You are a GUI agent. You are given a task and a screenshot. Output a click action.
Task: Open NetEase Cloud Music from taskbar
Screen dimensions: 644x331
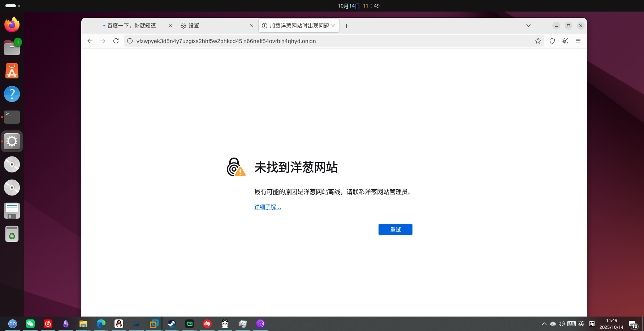pos(48,324)
